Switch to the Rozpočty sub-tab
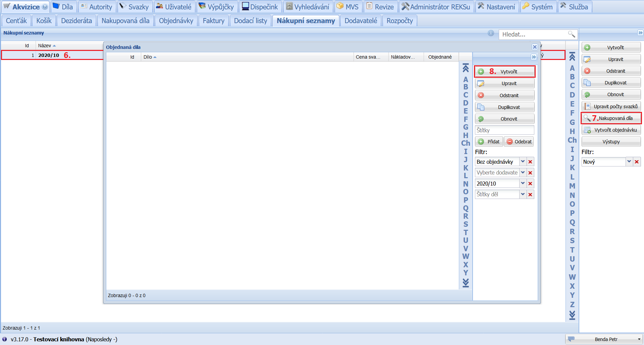 pyautogui.click(x=399, y=21)
